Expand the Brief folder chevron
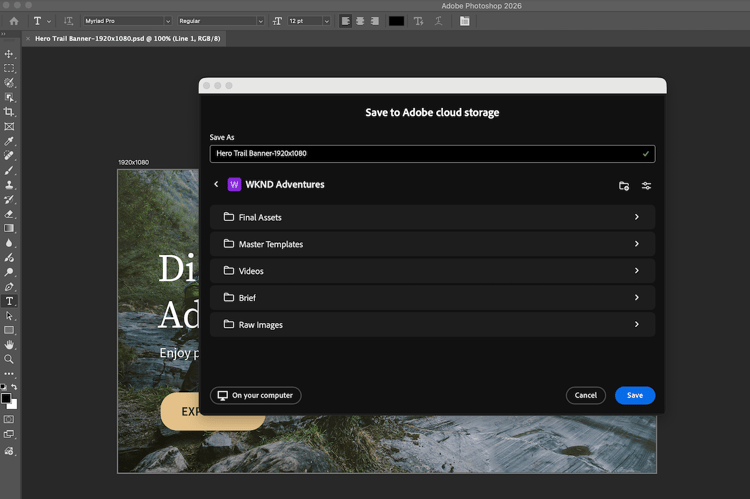Image resolution: width=750 pixels, height=499 pixels. [637, 298]
